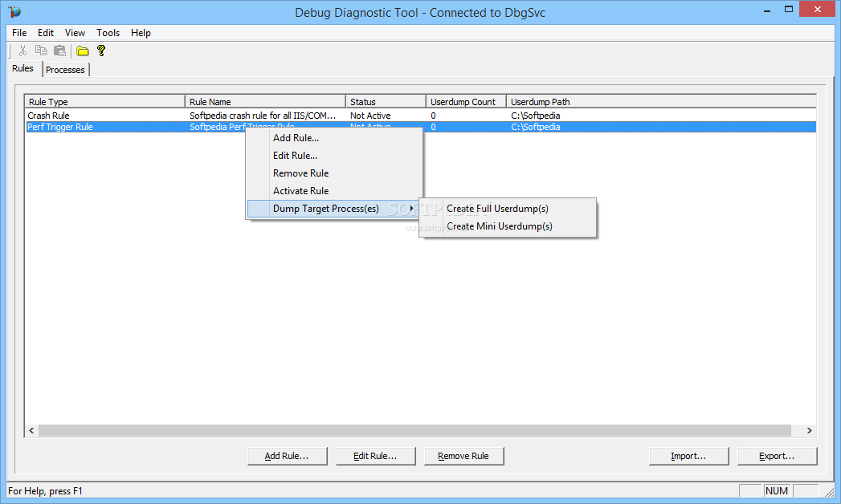
Task: Choose Activate Rule in the context menu
Action: pyautogui.click(x=335, y=191)
